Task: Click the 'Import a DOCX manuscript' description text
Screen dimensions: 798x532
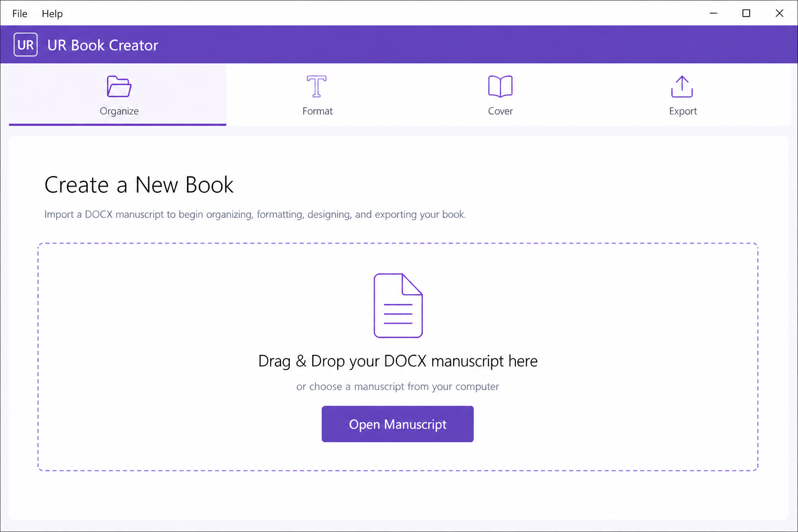Action: click(x=255, y=215)
